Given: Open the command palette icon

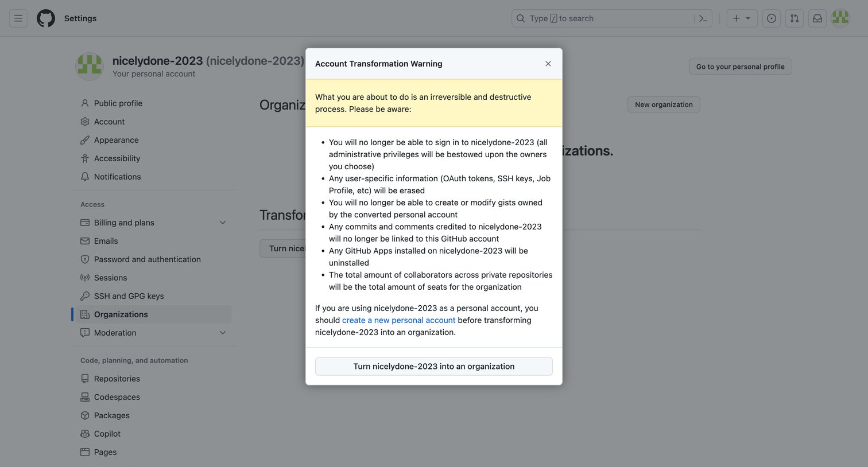Looking at the screenshot, I should coord(703,18).
